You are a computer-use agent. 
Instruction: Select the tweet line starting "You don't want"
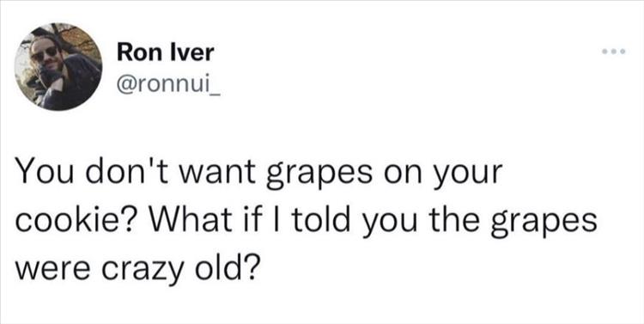pos(259,172)
